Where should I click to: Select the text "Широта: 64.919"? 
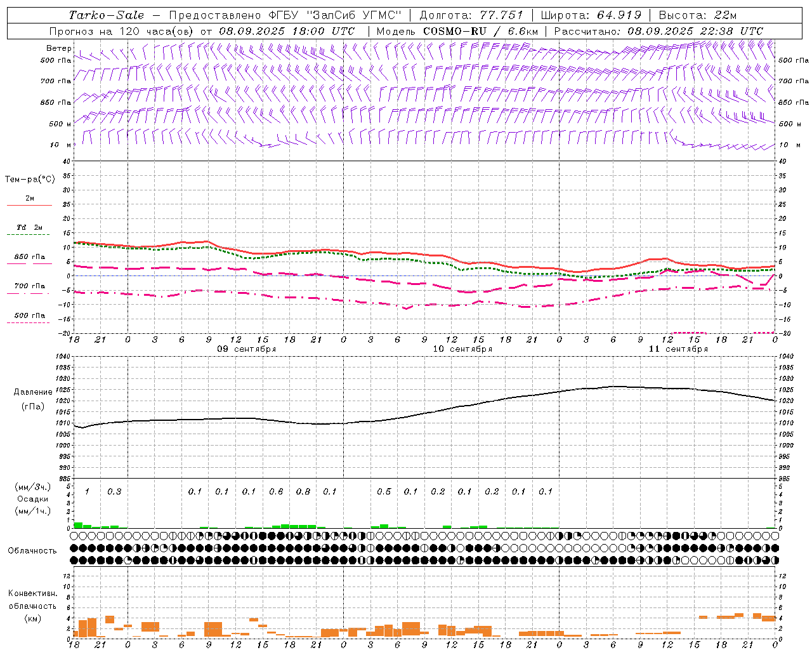[x=591, y=15]
